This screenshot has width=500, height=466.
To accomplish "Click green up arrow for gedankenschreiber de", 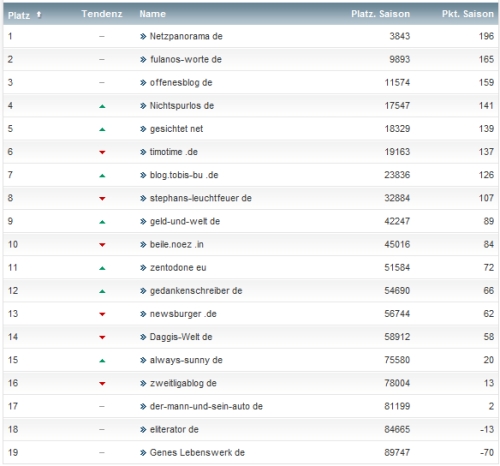I will coord(102,291).
